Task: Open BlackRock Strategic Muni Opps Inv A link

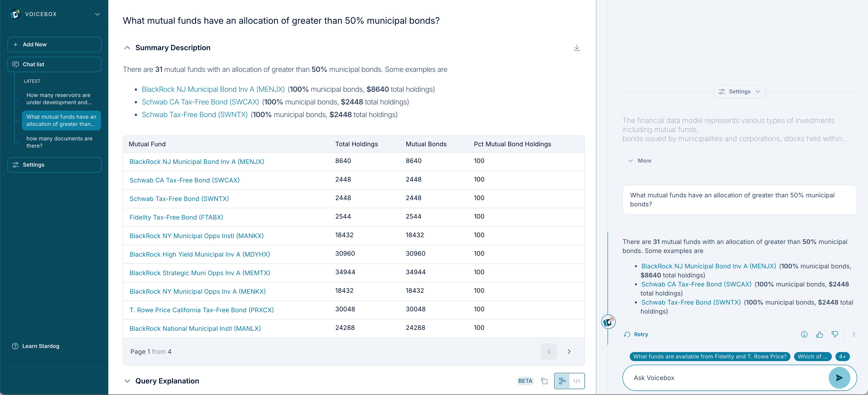Action: [199, 273]
